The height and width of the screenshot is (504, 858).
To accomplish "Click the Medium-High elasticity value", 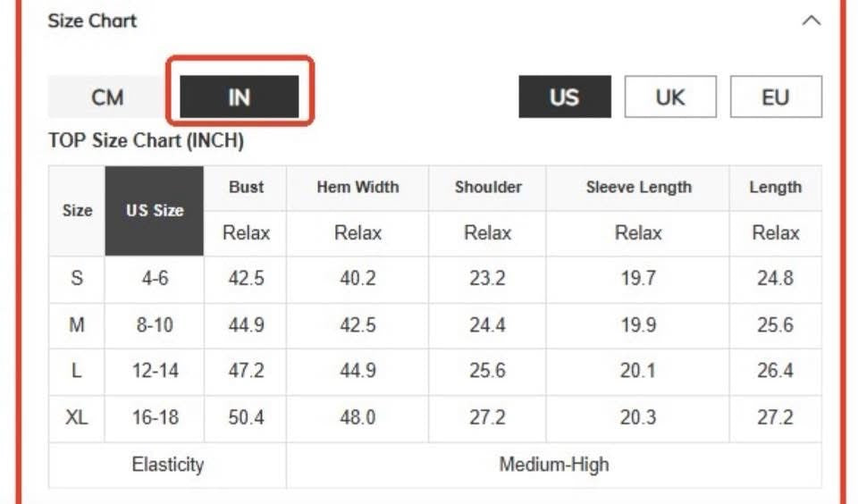I will point(553,465).
